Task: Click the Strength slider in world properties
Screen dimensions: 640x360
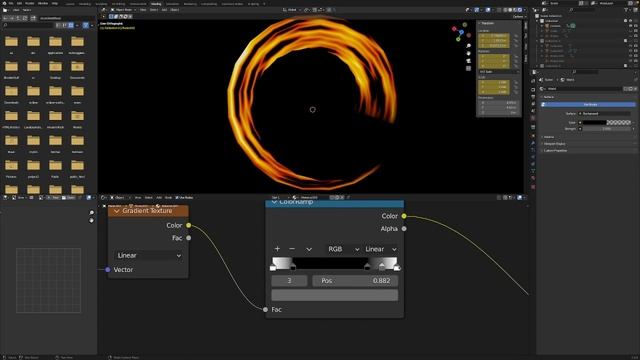Action: pyautogui.click(x=607, y=129)
